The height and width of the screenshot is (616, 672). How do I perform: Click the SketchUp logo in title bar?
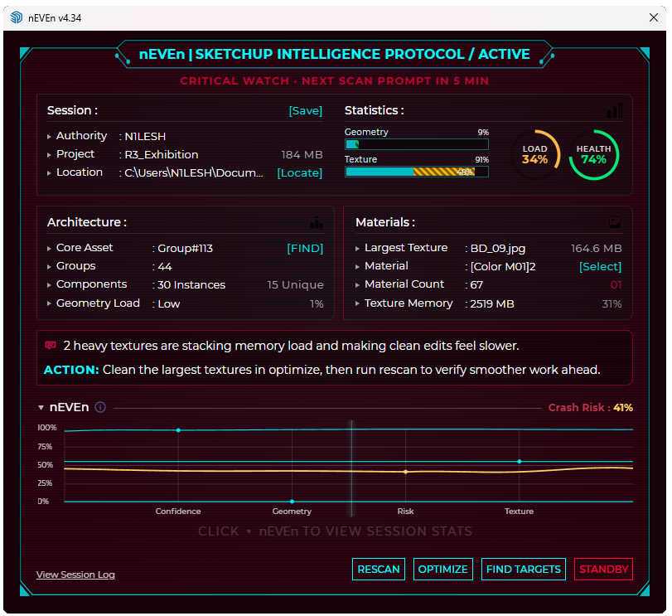coord(17,17)
